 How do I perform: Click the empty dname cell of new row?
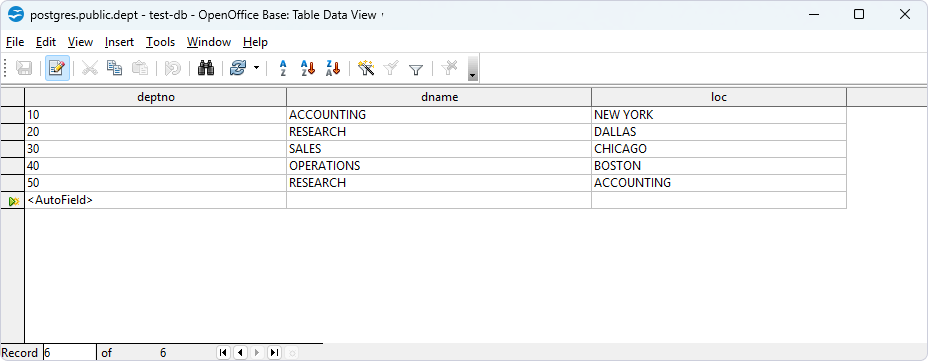coord(439,200)
